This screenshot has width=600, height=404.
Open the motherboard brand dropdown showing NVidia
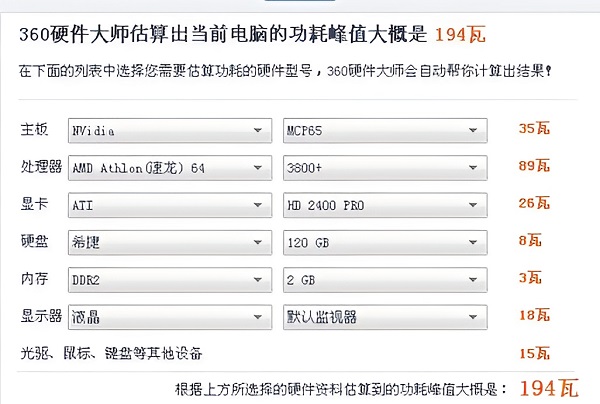point(170,130)
